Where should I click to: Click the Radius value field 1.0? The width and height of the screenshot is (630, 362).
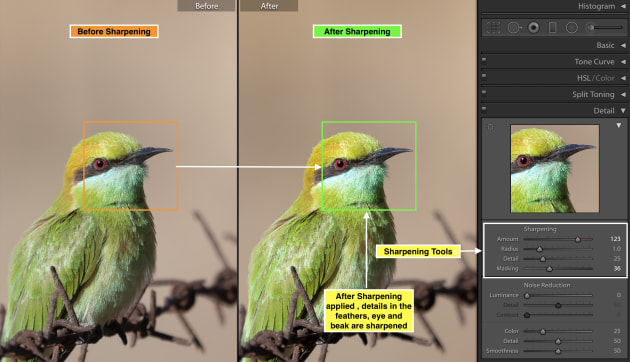617,249
